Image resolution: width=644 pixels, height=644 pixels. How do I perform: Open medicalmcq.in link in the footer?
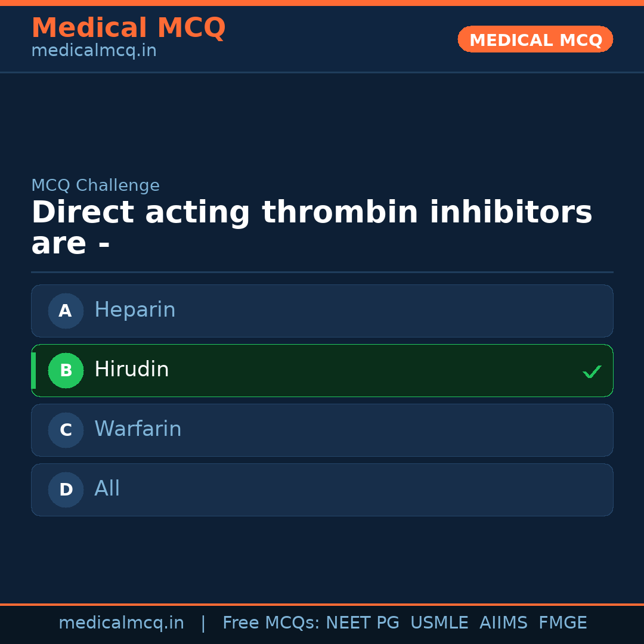(x=121, y=623)
